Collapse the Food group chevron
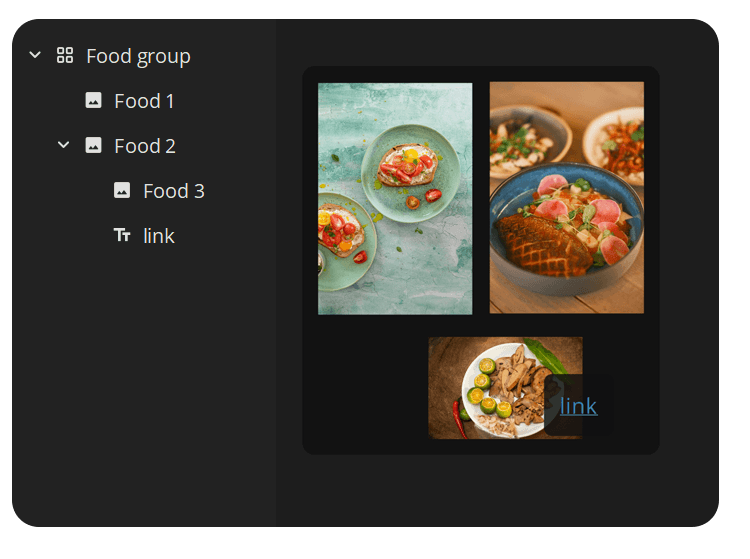 pyautogui.click(x=35, y=55)
